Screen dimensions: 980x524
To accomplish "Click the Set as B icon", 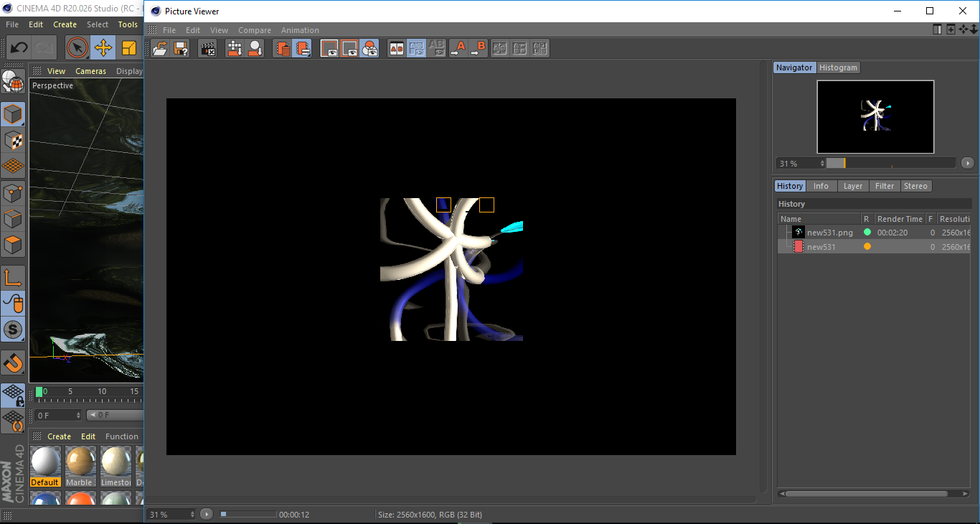I will [478, 48].
